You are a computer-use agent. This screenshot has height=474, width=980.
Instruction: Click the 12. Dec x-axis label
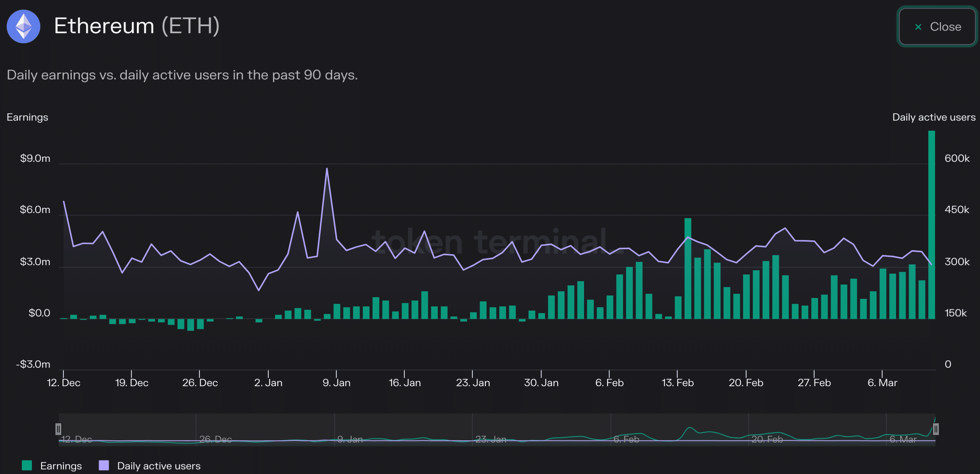[x=63, y=383]
